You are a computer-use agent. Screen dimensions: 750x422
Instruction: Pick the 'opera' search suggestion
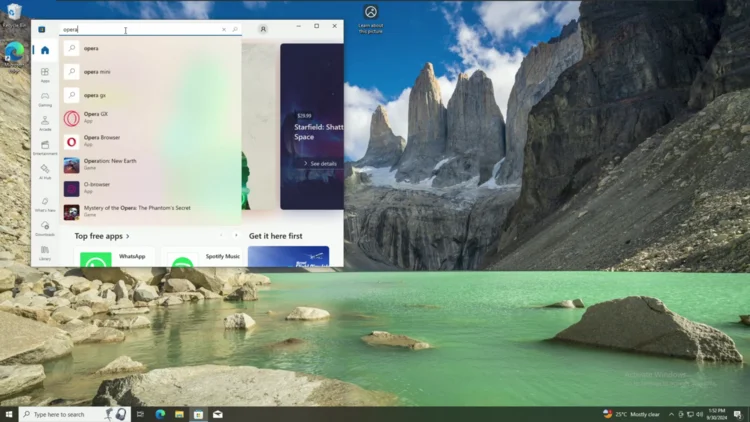point(151,48)
